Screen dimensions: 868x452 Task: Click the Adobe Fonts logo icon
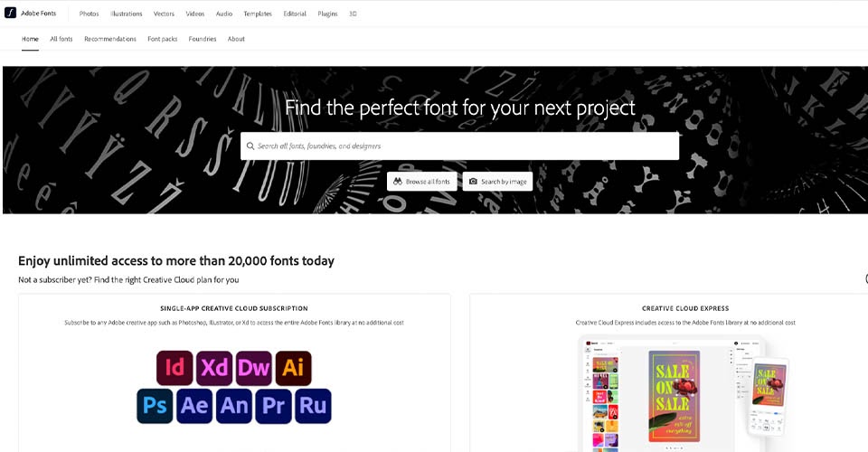pyautogui.click(x=10, y=13)
